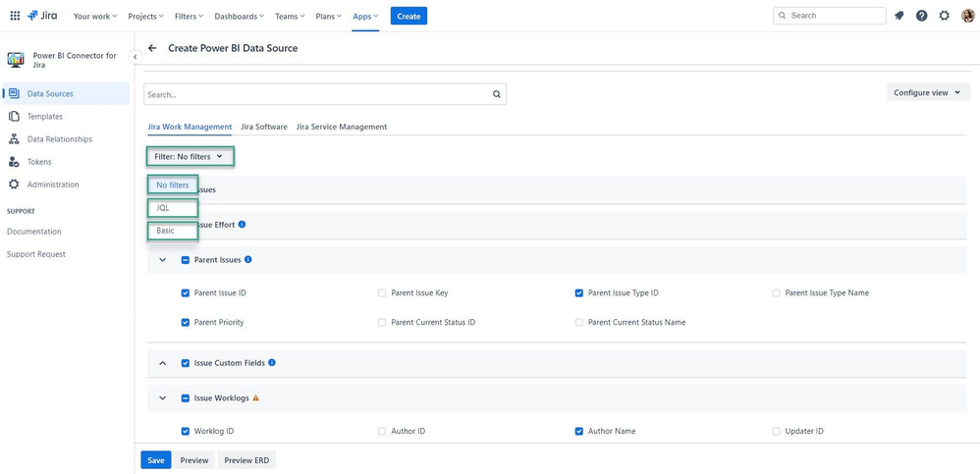Open the Your work menu

tap(95, 17)
